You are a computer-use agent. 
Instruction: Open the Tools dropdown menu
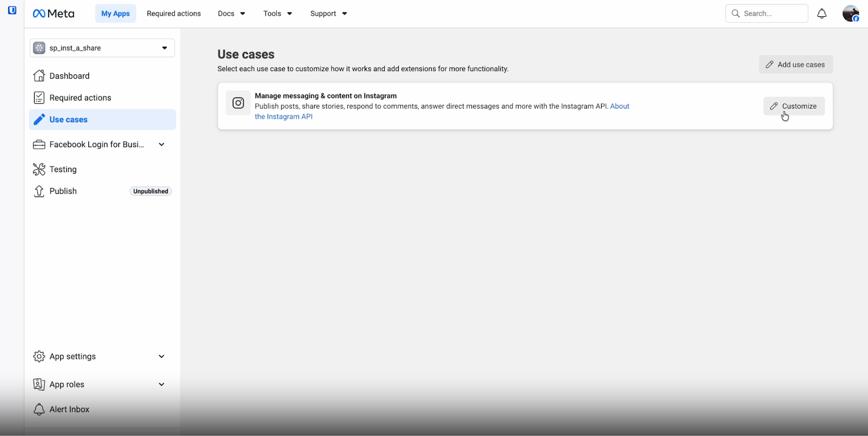click(278, 14)
